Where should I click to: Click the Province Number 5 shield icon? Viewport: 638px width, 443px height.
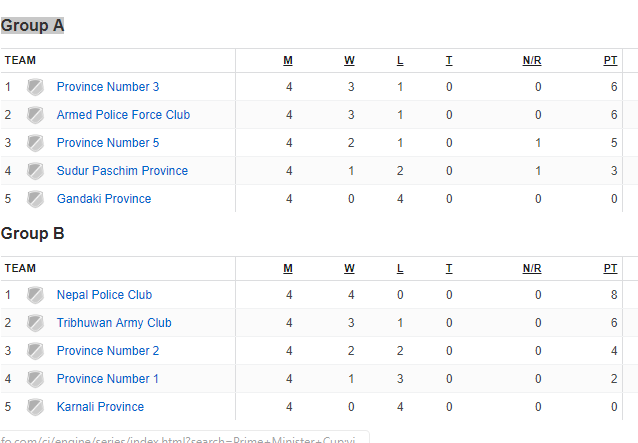(35, 143)
